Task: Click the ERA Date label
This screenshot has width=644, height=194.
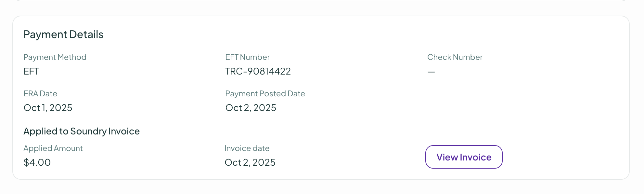Action: [x=40, y=93]
